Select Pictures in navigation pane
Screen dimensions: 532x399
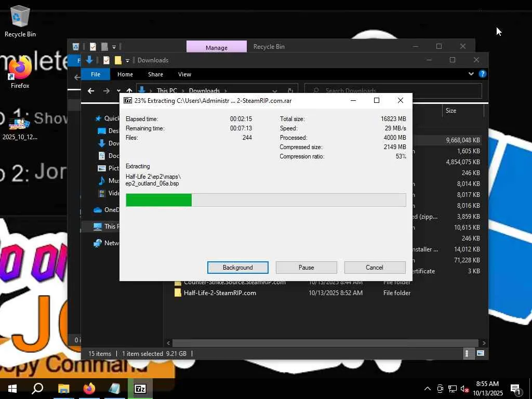[x=109, y=168]
